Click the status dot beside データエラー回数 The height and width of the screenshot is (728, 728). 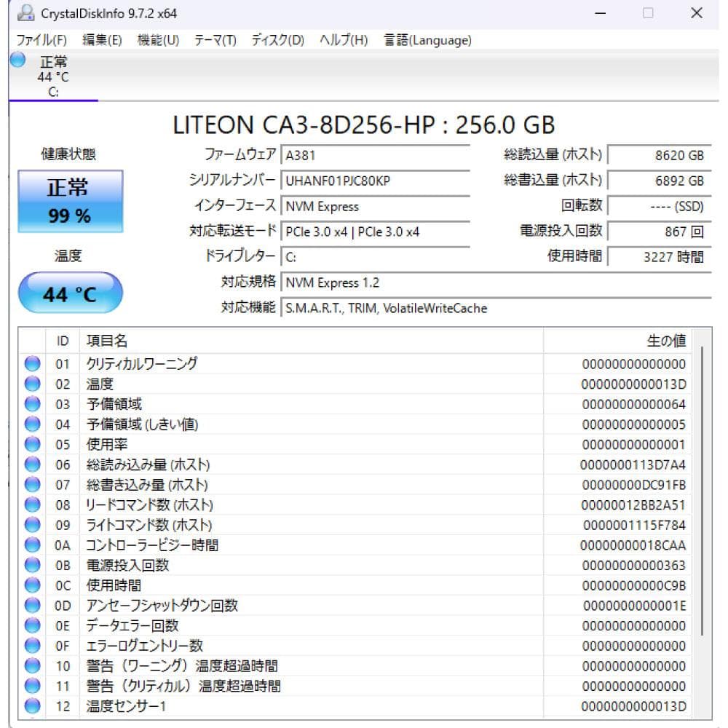pyautogui.click(x=32, y=625)
